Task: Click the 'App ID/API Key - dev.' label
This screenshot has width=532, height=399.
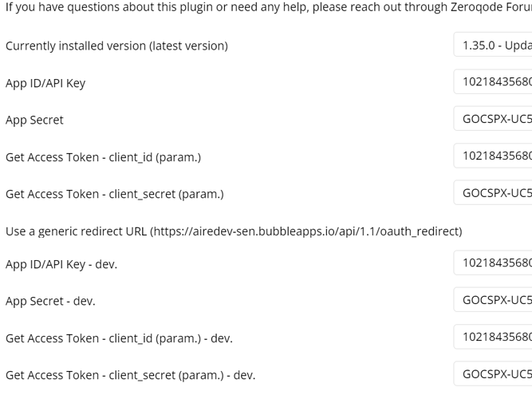Action: pos(61,264)
